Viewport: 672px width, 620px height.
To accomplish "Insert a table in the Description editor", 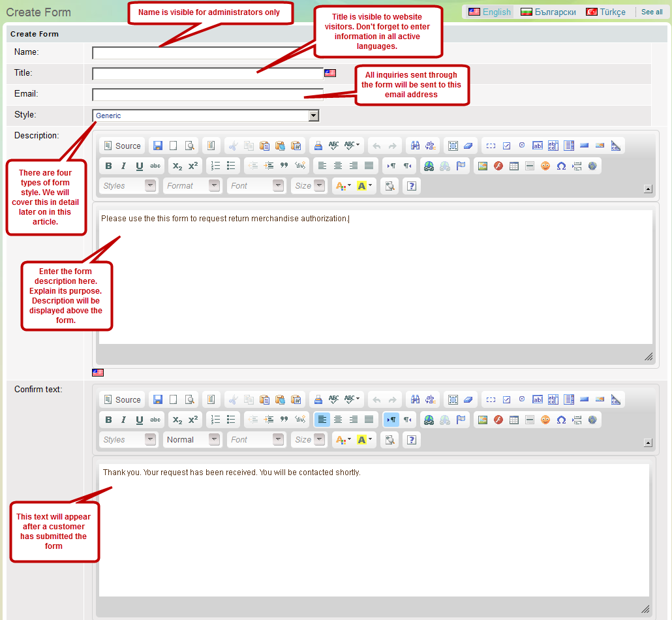I will coord(514,166).
